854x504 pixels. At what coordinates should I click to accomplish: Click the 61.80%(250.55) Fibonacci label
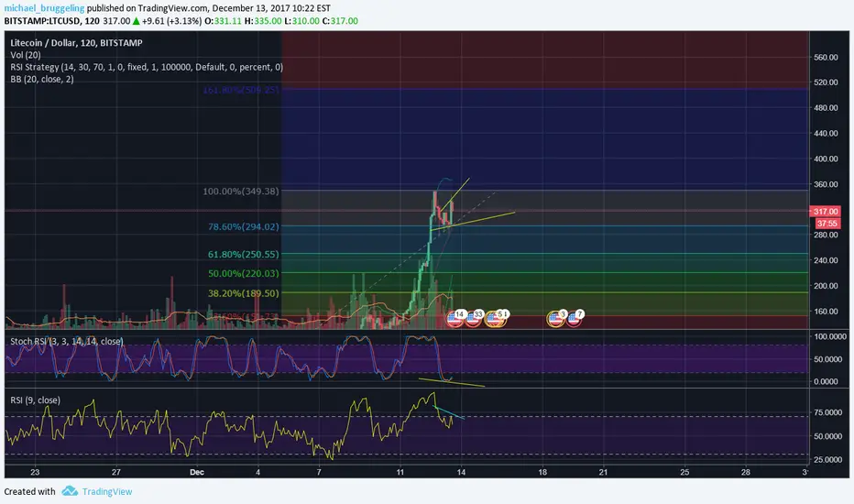(244, 255)
